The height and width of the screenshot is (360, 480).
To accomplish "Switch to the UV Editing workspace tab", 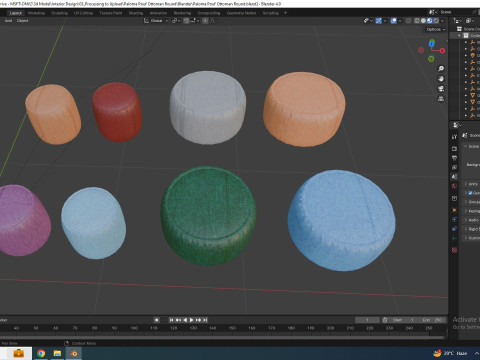I will (x=83, y=13).
